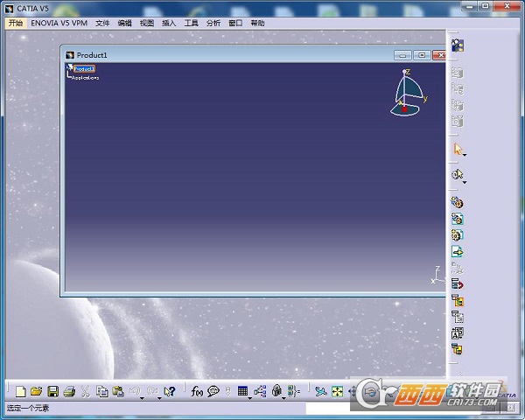Click the equivalent dimensions brace icon
525x420 pixels.
click(294, 391)
